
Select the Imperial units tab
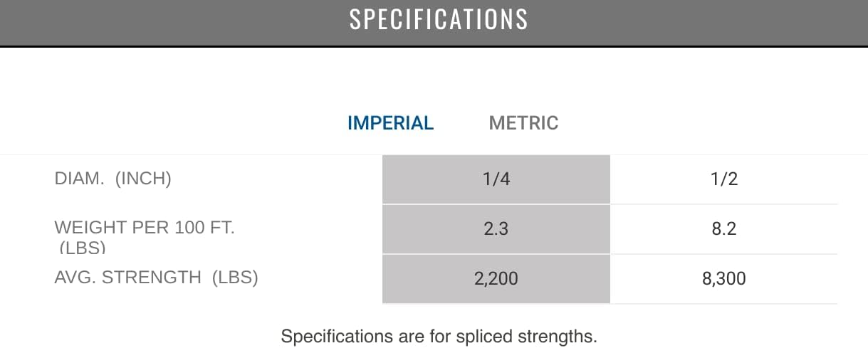click(x=390, y=123)
